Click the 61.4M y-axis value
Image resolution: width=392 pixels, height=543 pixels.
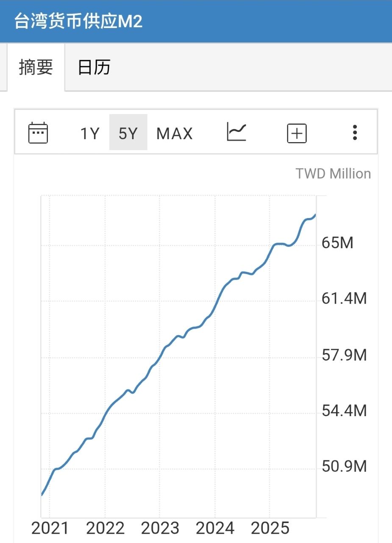(344, 299)
